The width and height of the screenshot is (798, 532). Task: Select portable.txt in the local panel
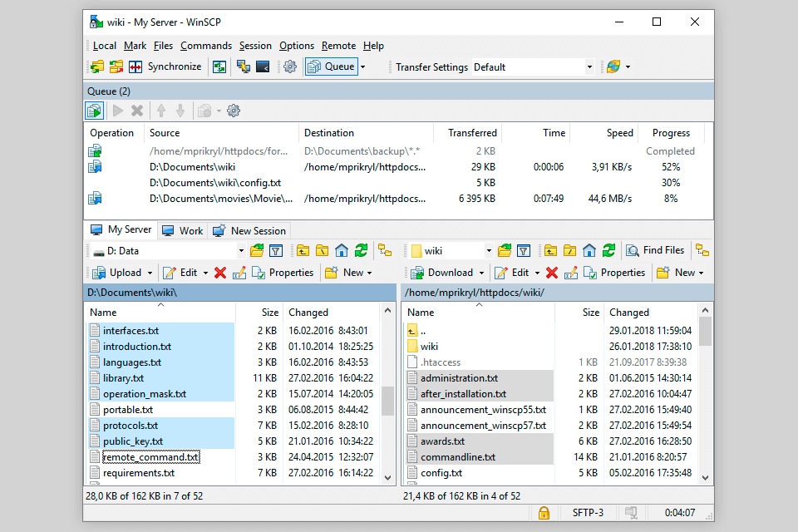point(128,410)
